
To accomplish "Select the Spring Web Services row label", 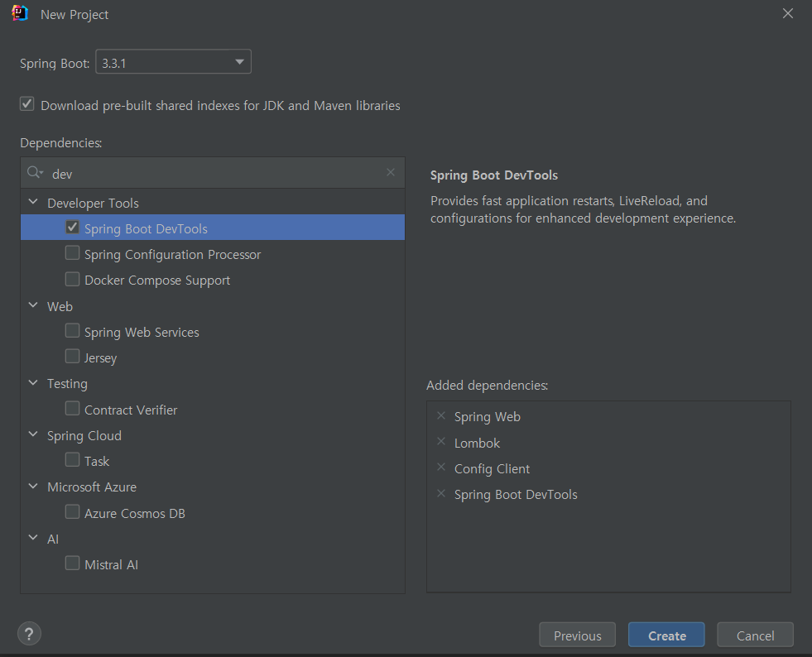I will coord(142,333).
